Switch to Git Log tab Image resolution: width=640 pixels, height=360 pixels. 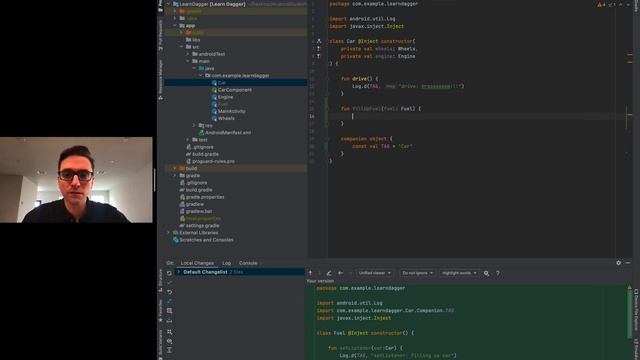pyautogui.click(x=227, y=263)
